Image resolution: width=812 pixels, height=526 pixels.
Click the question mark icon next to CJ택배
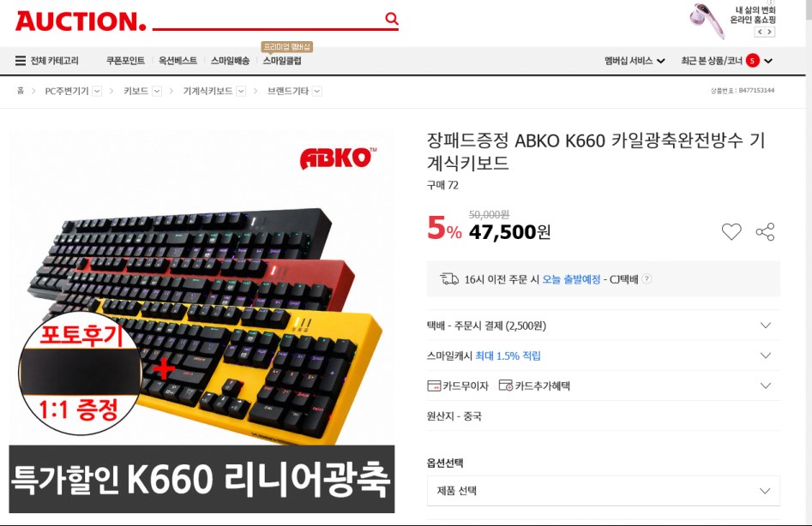pyautogui.click(x=647, y=278)
